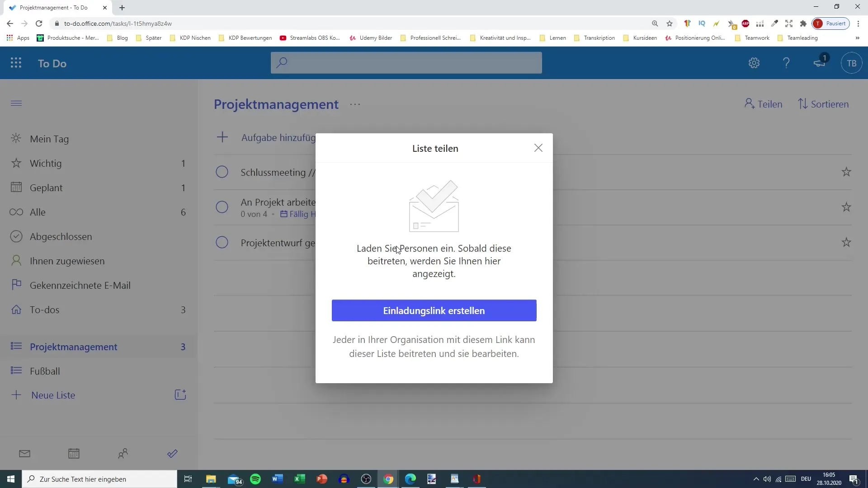Viewport: 868px width, 488px height.
Task: Open the TB account avatar
Action: [x=851, y=63]
